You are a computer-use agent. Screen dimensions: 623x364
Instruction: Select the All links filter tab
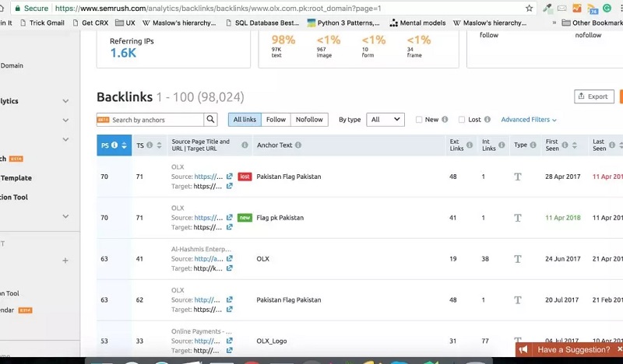click(245, 120)
